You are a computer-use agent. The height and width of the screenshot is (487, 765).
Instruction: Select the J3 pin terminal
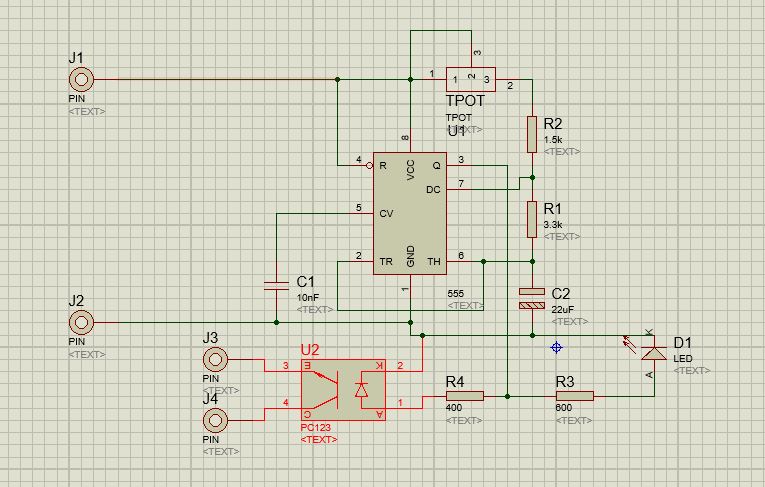tap(212, 361)
